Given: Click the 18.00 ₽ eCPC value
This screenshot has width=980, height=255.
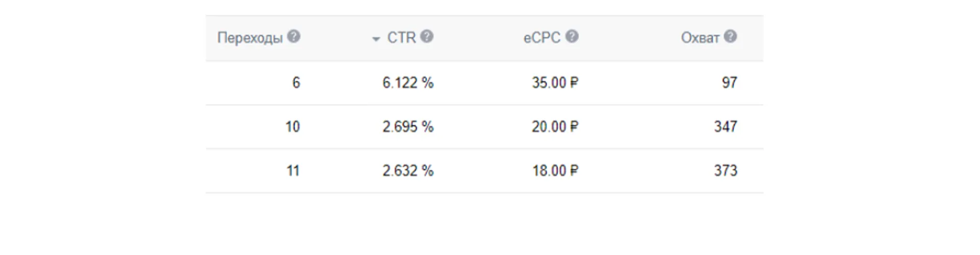Looking at the screenshot, I should (555, 170).
